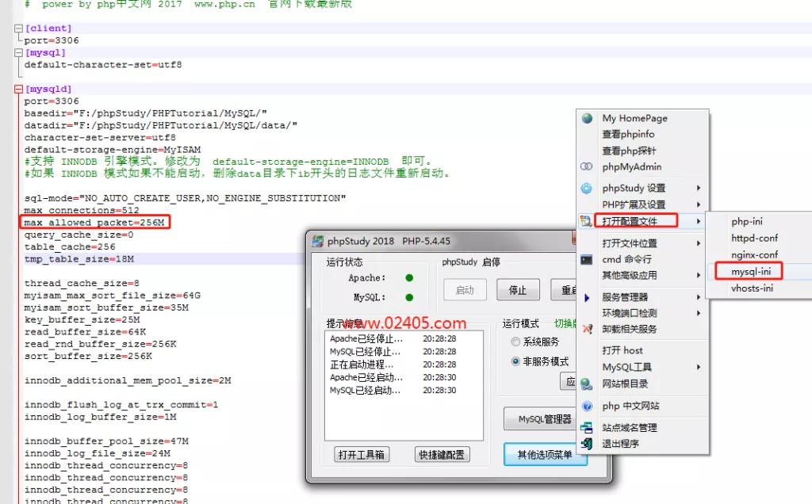Click the 停止 button

coord(518,290)
